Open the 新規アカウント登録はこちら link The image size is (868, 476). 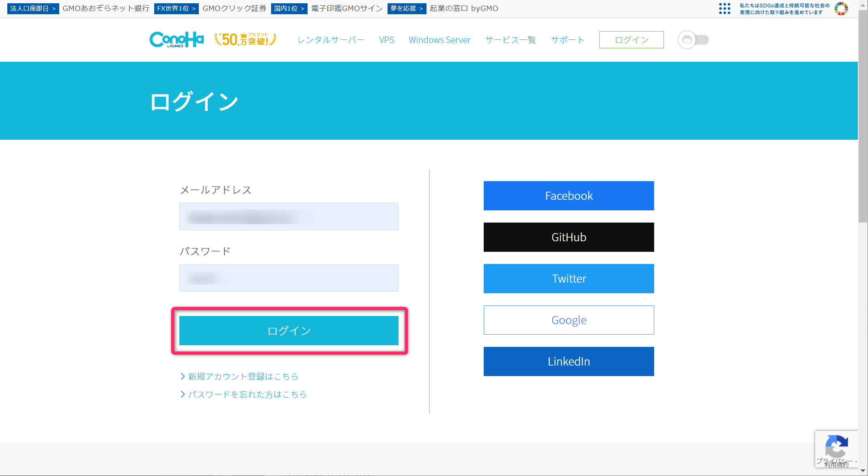pos(243,376)
